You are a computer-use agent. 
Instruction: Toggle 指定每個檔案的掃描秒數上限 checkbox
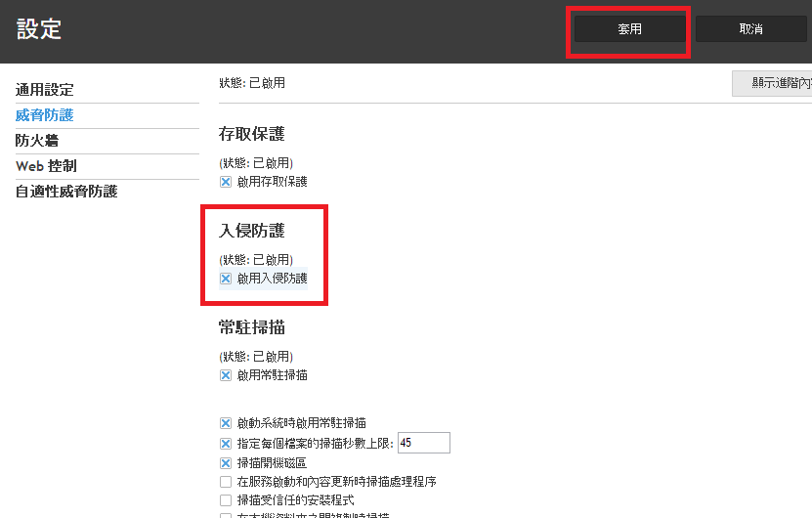coord(226,444)
